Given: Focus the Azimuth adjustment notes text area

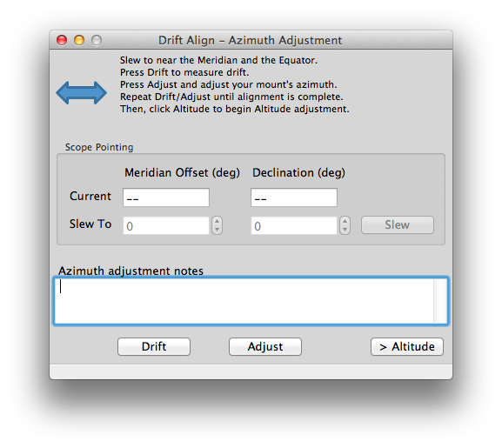Looking at the screenshot, I should click(x=244, y=301).
